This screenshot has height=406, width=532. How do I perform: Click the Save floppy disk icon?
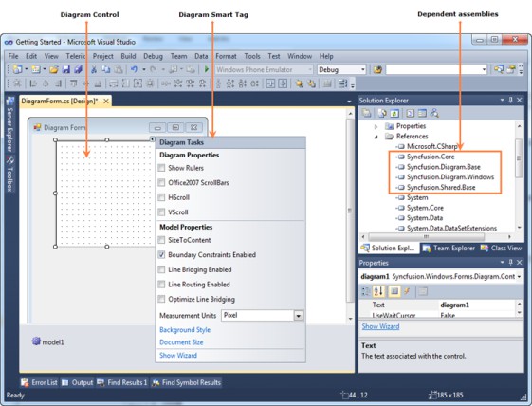pos(66,69)
